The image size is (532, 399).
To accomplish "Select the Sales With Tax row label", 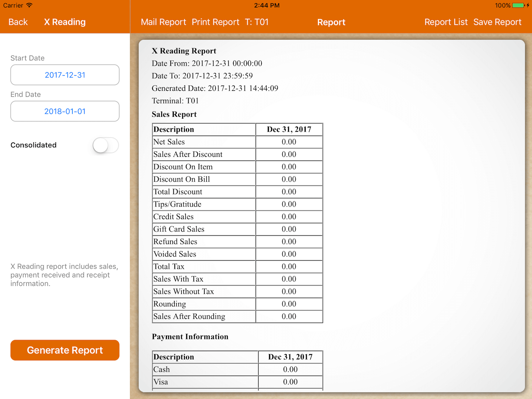I will point(178,279).
